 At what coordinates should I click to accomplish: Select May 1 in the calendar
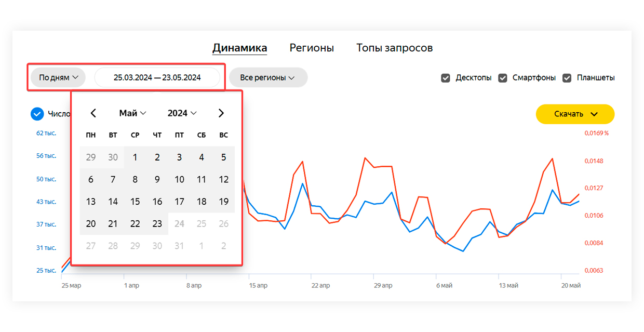(135, 157)
